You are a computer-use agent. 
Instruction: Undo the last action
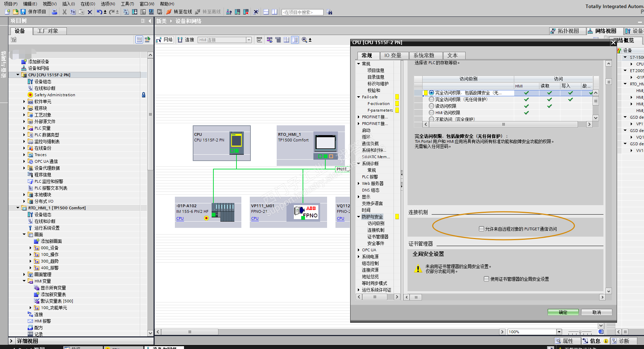click(x=99, y=12)
